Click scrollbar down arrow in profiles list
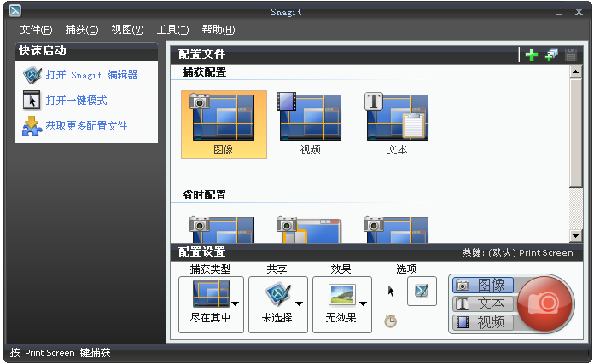This screenshot has width=594, height=364. click(575, 236)
